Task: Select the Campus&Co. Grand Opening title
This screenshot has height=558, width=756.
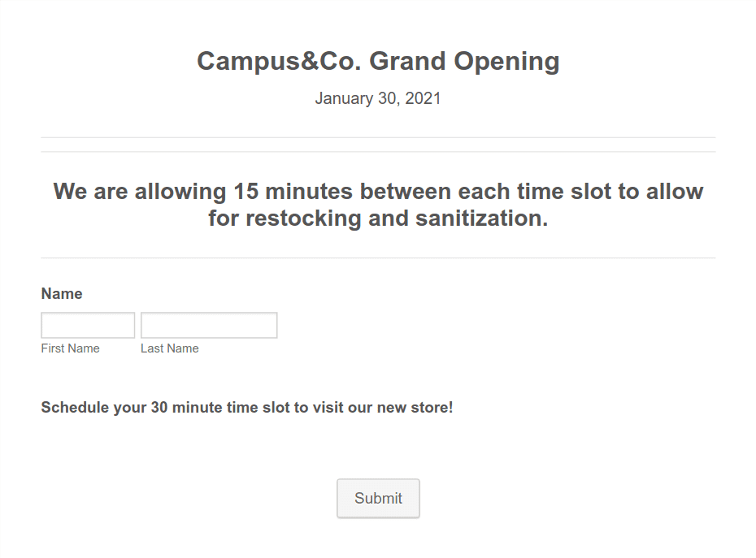Action: point(377,61)
